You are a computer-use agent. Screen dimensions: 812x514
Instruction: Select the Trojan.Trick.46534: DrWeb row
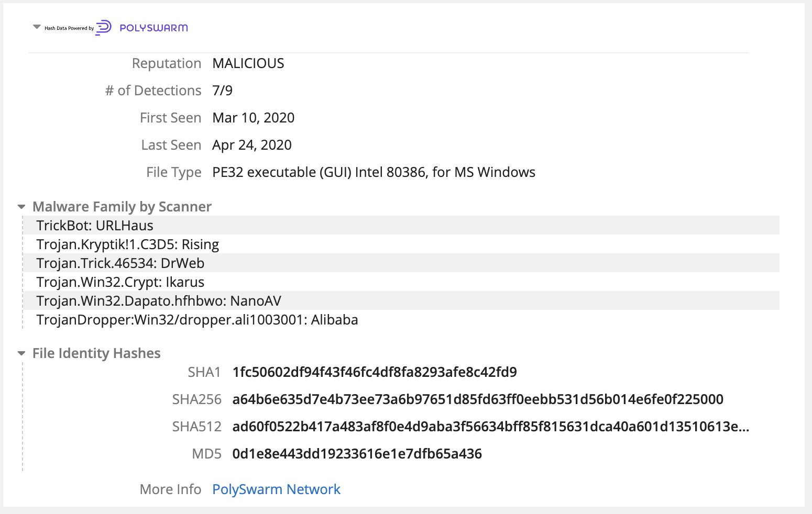click(120, 263)
